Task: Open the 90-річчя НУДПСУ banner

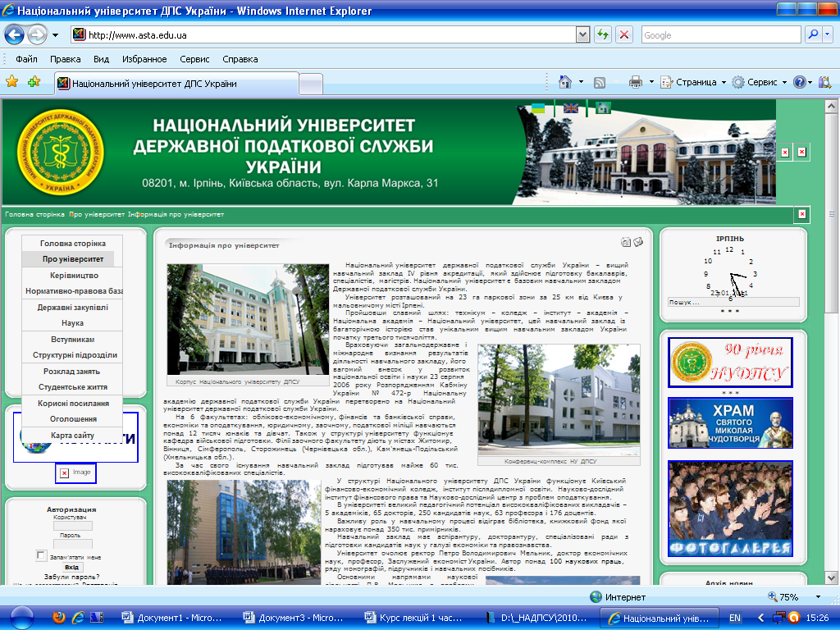Action: click(730, 363)
